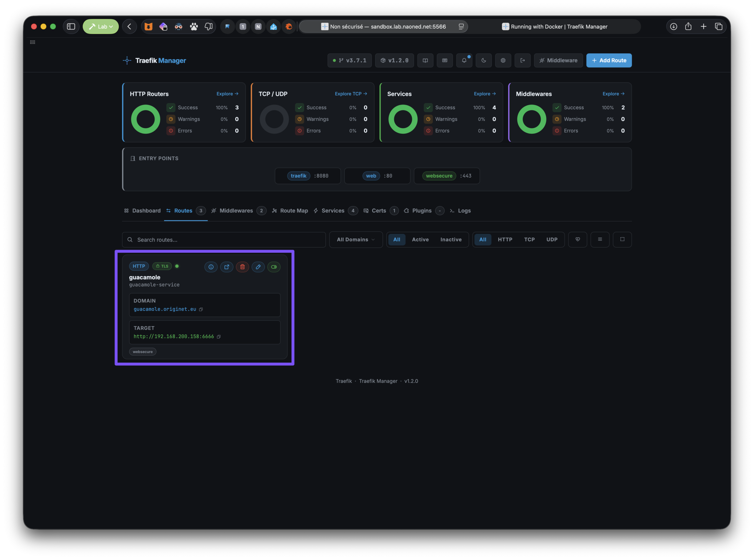View the Certs tab
This screenshot has height=560, width=754.
tap(381, 211)
